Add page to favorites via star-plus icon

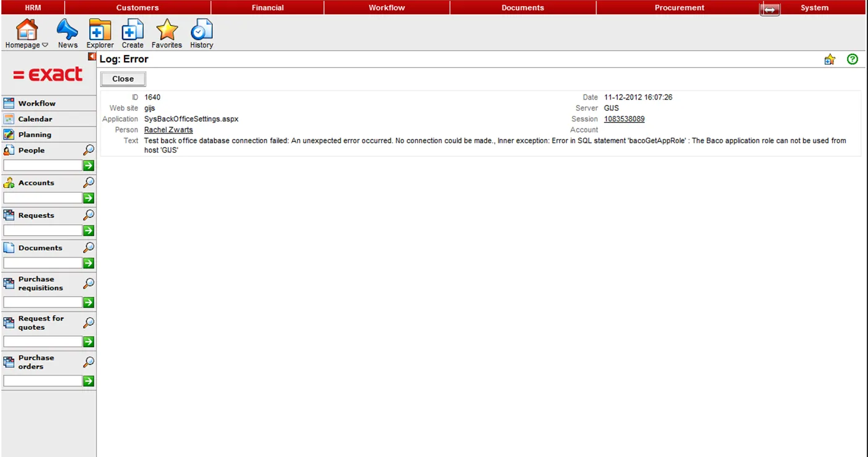830,59
